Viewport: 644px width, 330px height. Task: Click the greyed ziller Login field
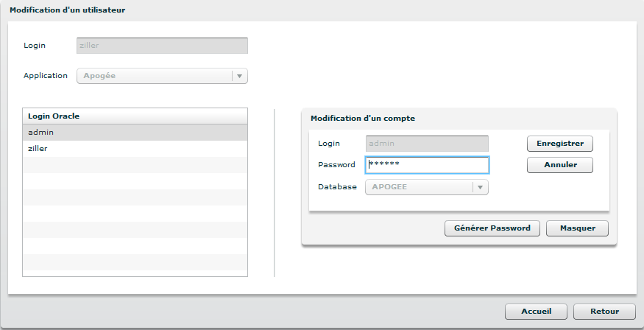[x=162, y=46]
